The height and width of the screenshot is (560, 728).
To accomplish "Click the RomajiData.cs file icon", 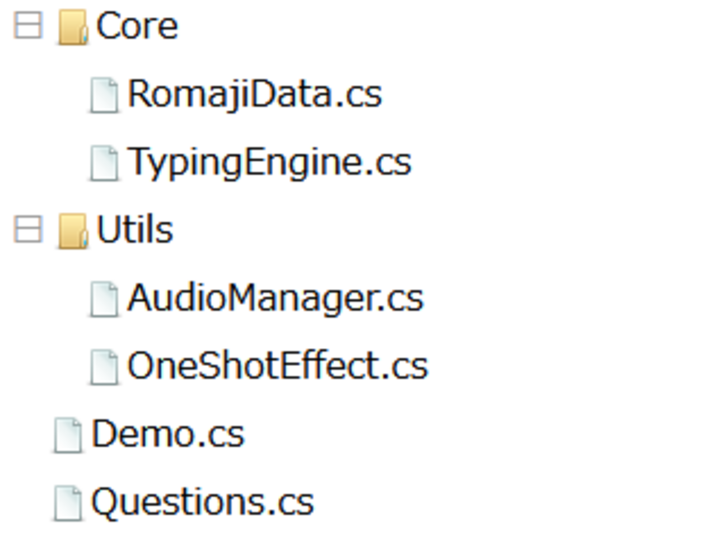I will 104,96.
